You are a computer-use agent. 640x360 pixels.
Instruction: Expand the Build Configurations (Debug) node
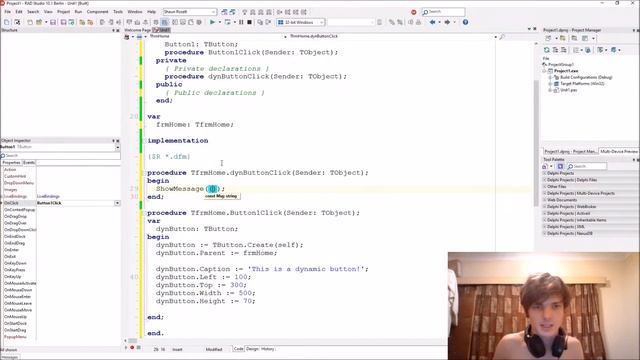coord(550,77)
